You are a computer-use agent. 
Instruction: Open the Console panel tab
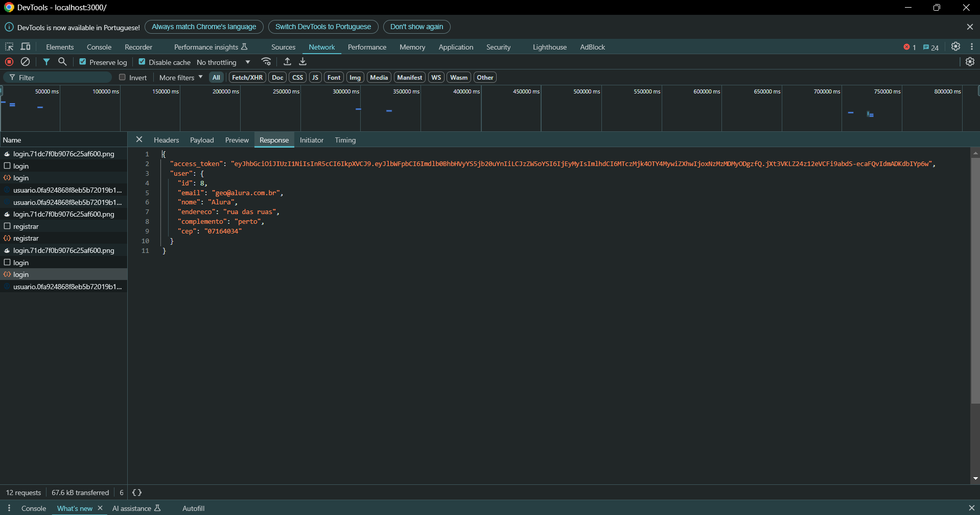click(99, 47)
